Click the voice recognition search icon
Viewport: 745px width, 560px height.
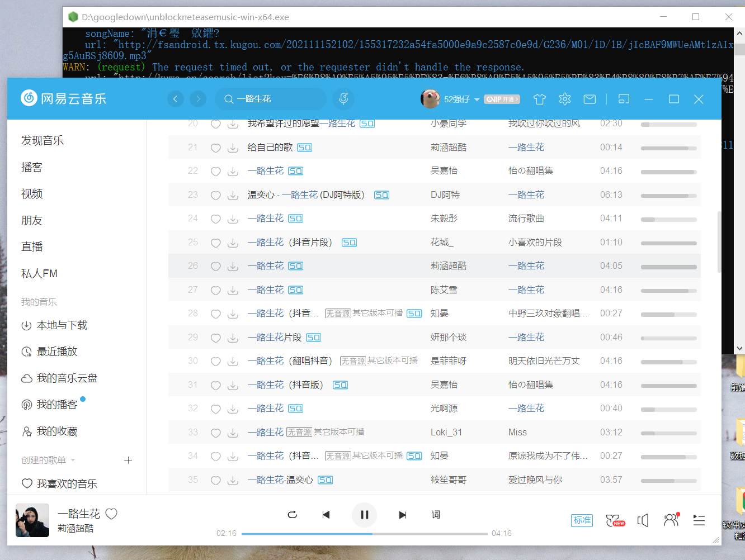[343, 99]
